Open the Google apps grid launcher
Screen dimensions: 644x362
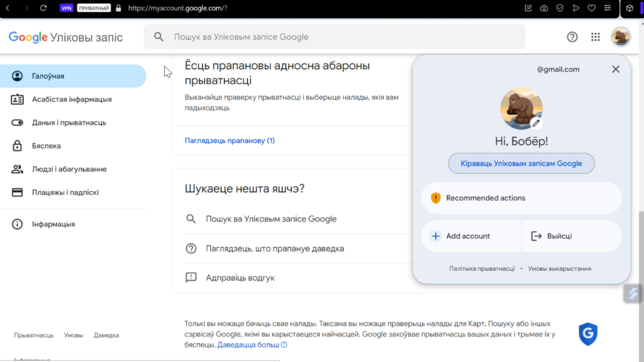coord(596,37)
